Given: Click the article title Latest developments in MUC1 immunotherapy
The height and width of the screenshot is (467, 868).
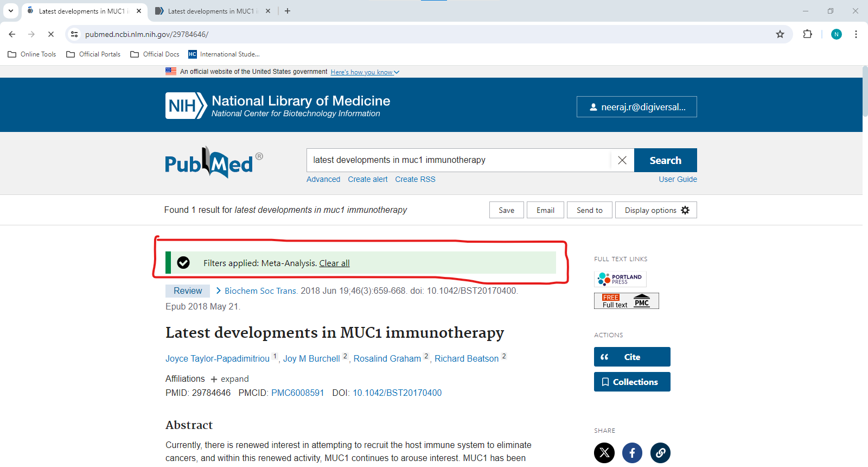Looking at the screenshot, I should [x=335, y=332].
